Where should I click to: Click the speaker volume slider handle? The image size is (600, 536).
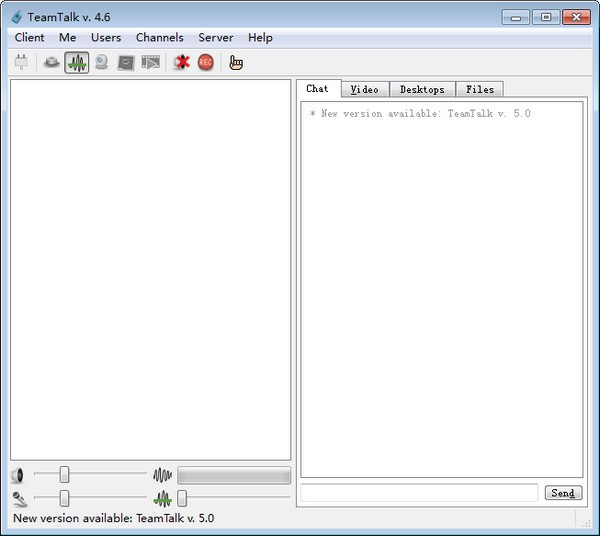pos(64,474)
